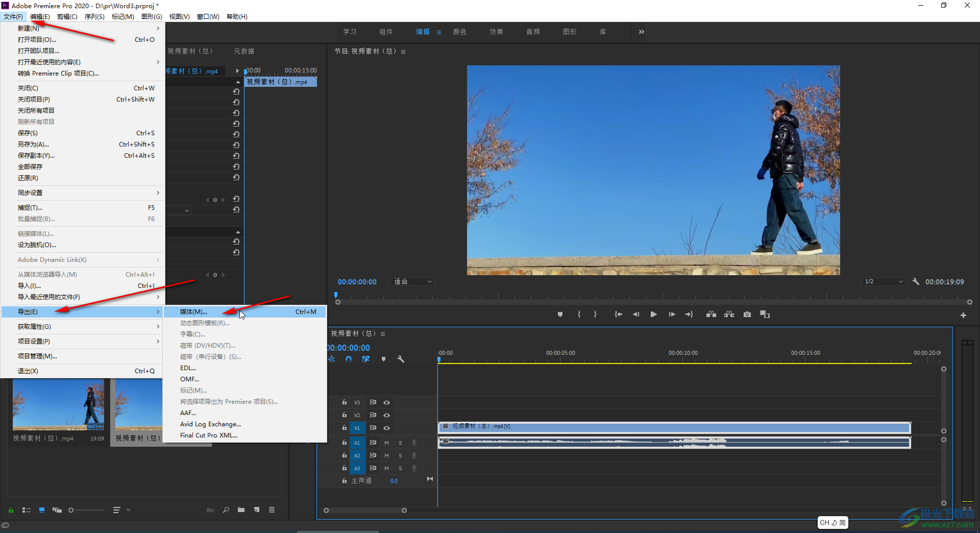Click the search magnifier in project panel
This screenshot has width=980, height=533.
(226, 510)
